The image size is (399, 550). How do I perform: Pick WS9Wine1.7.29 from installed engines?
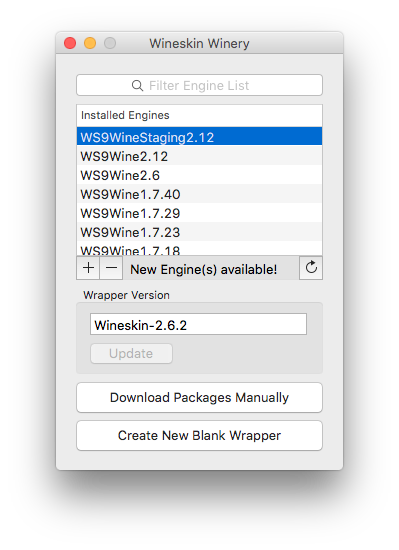200,213
